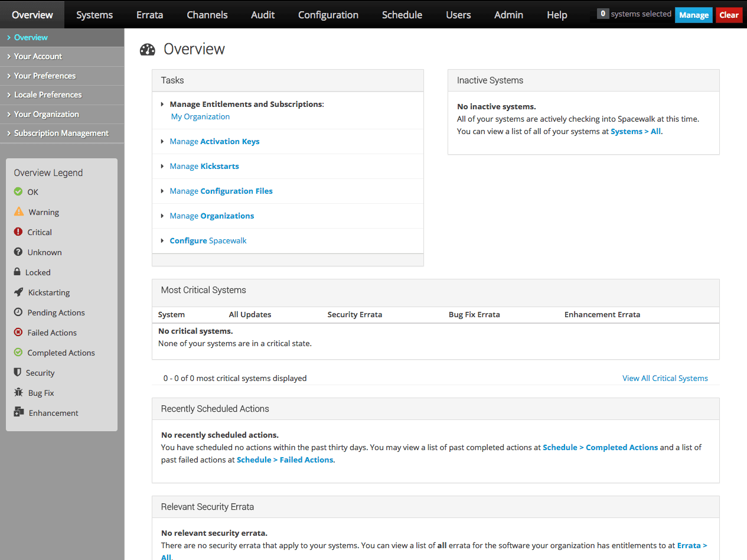Click the red Clear button
This screenshot has width=747, height=560.
729,15
